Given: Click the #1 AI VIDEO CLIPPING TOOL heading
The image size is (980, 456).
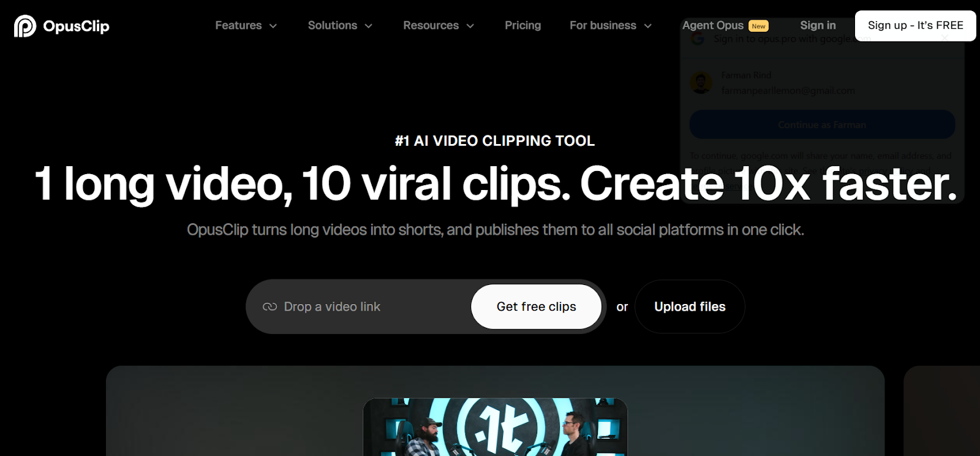Looking at the screenshot, I should pyautogui.click(x=495, y=141).
